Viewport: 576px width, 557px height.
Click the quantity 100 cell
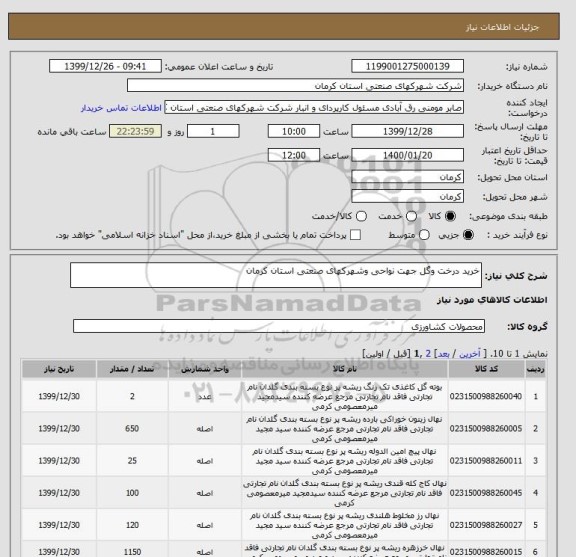click(x=132, y=493)
